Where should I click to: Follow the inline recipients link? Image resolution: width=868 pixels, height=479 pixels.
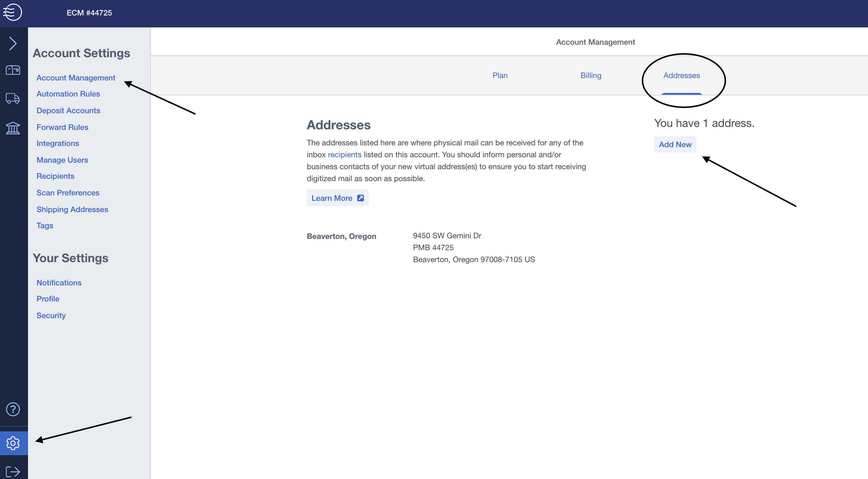tap(344, 155)
